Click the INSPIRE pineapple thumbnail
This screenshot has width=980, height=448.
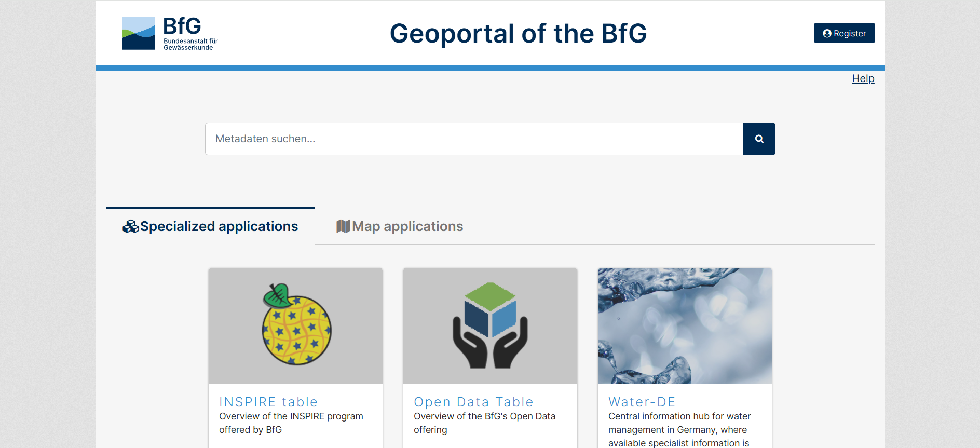[295, 325]
